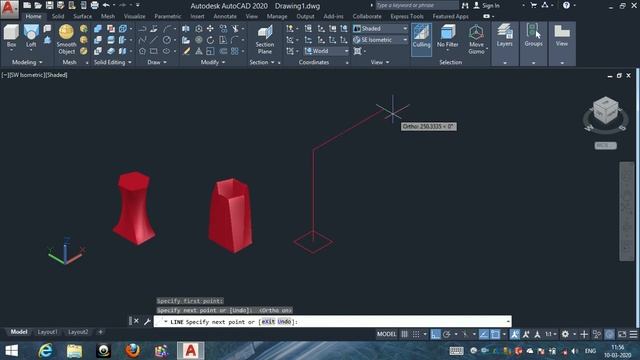The width and height of the screenshot is (640, 360).
Task: Click the Windows Start button
Action: pos(11,351)
